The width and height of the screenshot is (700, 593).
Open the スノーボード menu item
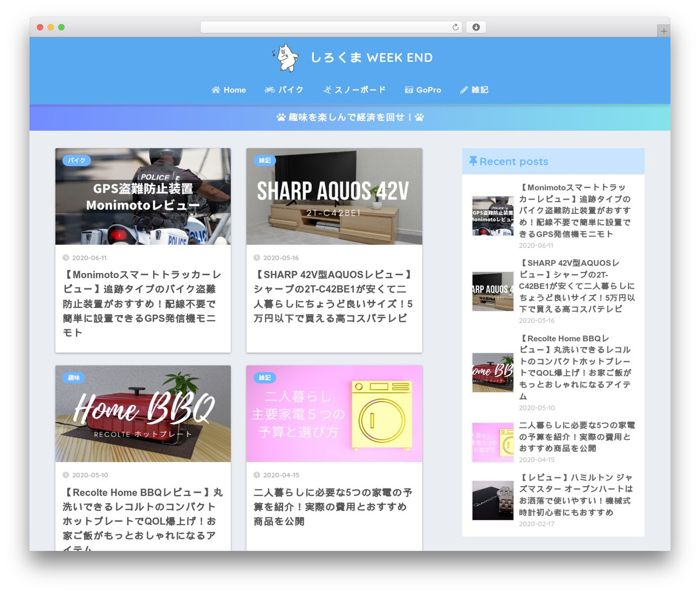pyautogui.click(x=354, y=90)
